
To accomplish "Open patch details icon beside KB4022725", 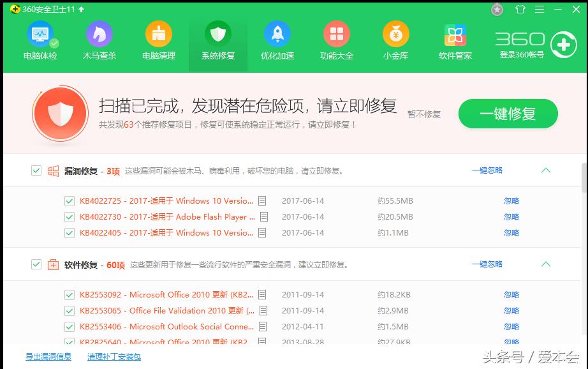I will [262, 200].
